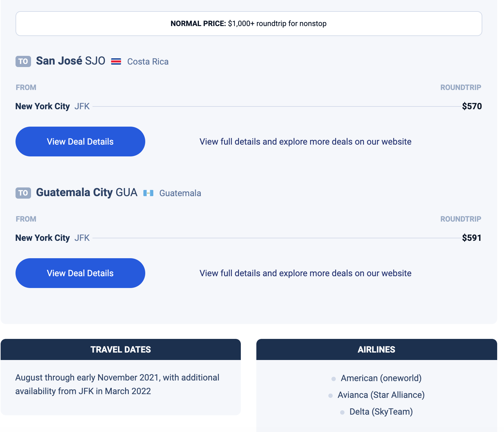Open View Deal Details for San José
The height and width of the screenshot is (432, 504).
pyautogui.click(x=80, y=142)
